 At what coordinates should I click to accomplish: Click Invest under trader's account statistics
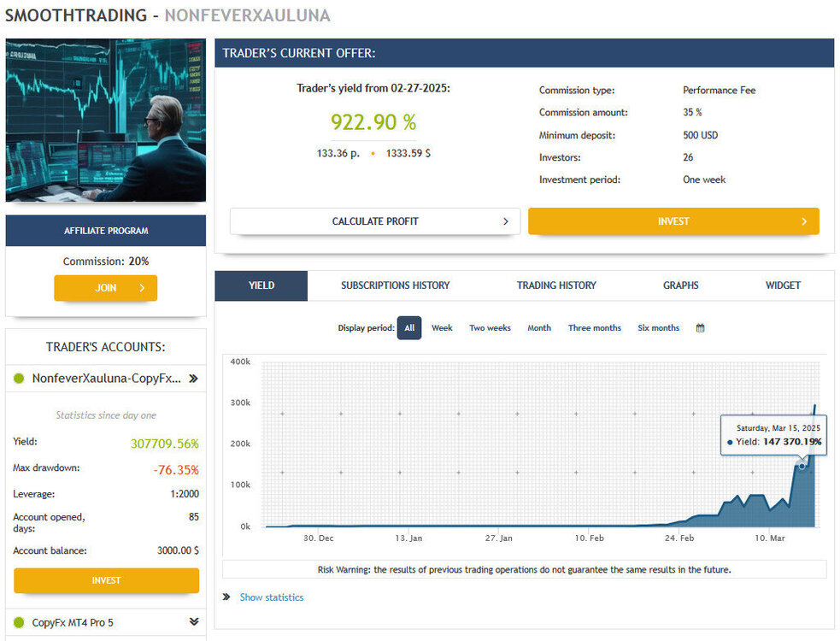(x=106, y=580)
